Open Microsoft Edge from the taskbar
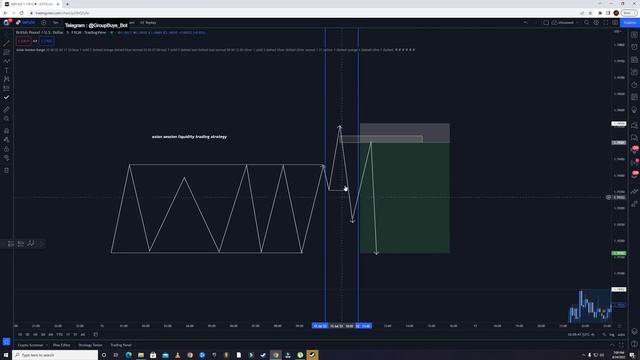 129,355
